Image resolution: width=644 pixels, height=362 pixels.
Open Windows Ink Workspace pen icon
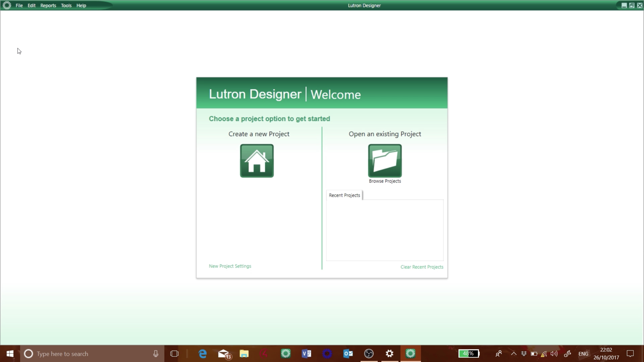point(567,354)
